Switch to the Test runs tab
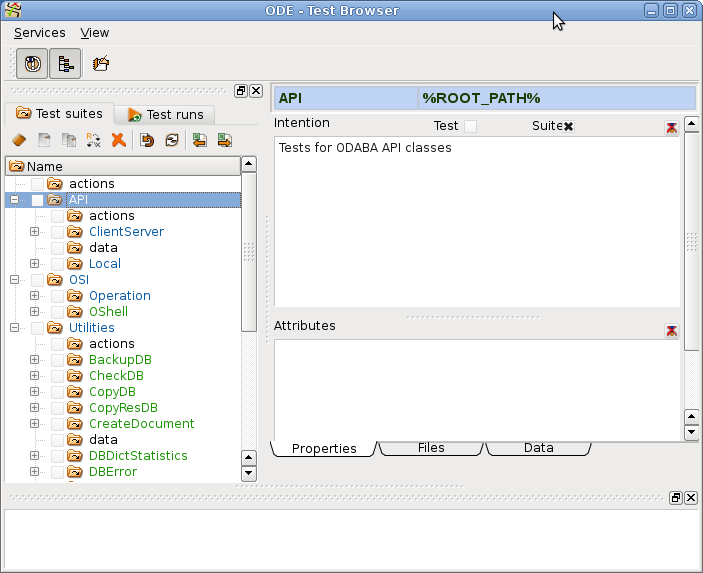The height and width of the screenshot is (573, 703). [x=165, y=114]
